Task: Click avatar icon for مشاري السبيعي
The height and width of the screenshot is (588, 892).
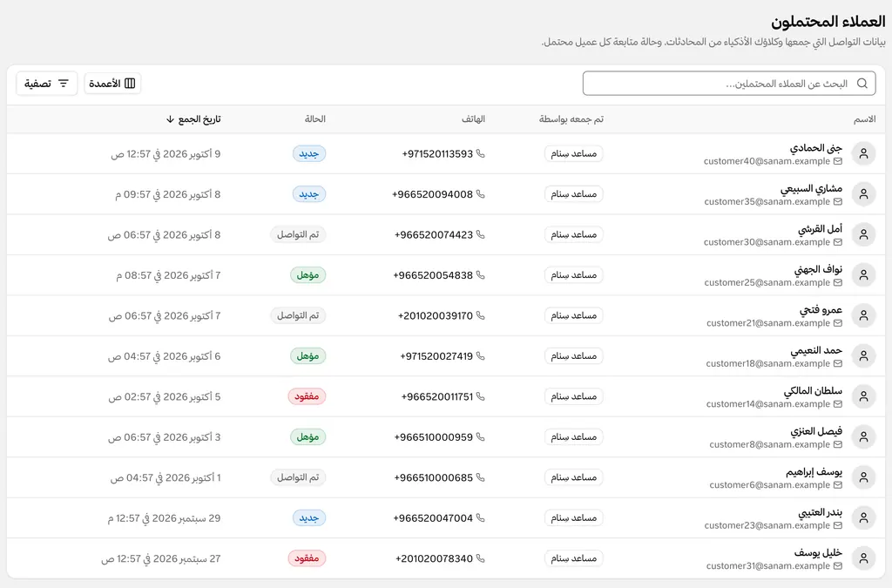Action: point(863,194)
